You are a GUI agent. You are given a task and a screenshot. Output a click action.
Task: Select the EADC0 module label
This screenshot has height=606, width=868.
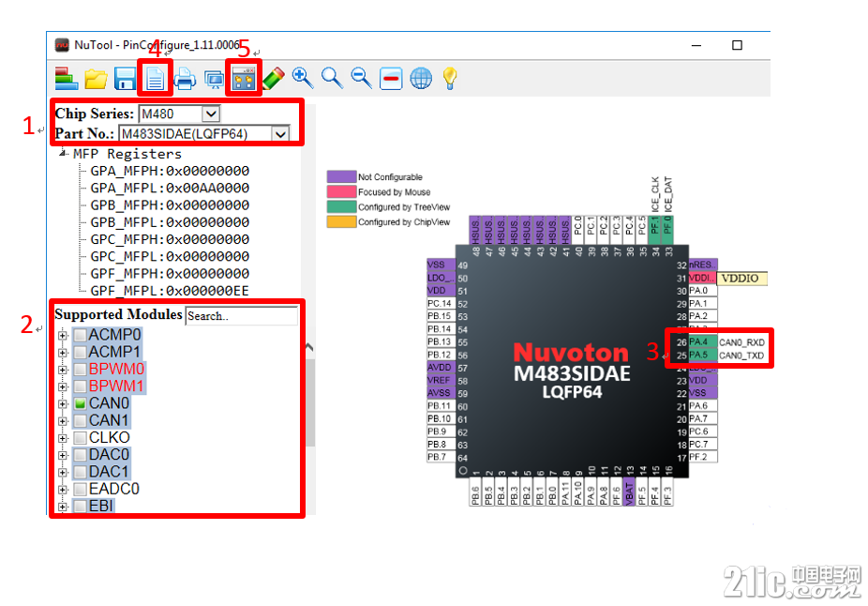click(114, 490)
